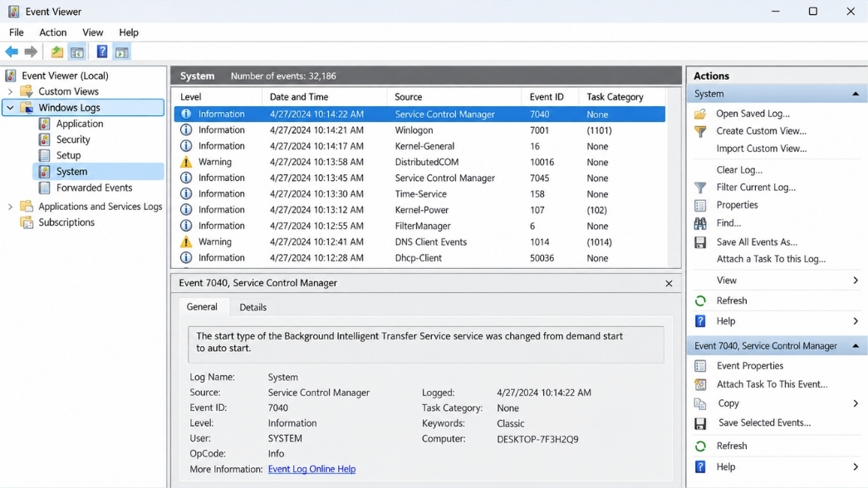Click the Save Selected Events disk icon
Screen dimensions: 868x488
pos(700,423)
